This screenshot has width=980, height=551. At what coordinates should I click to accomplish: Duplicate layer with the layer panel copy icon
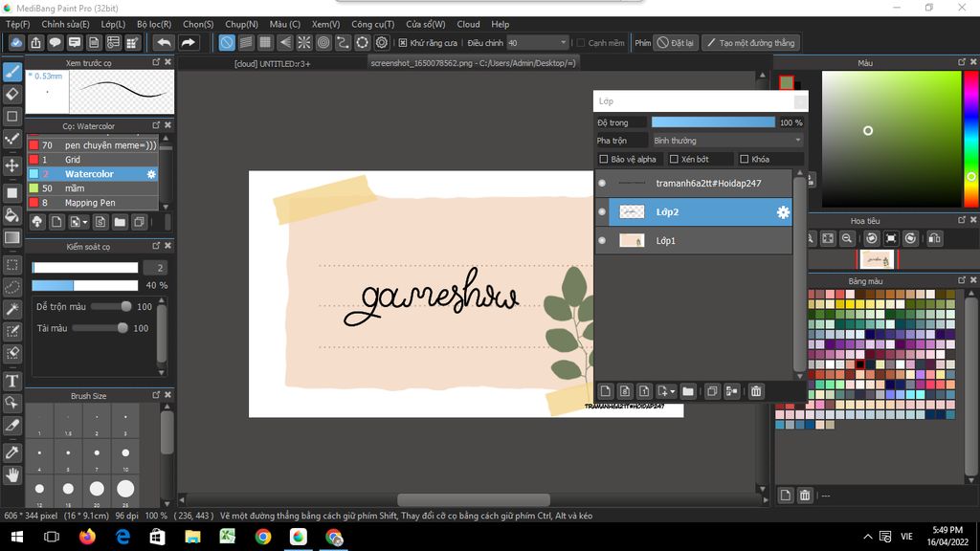click(712, 391)
